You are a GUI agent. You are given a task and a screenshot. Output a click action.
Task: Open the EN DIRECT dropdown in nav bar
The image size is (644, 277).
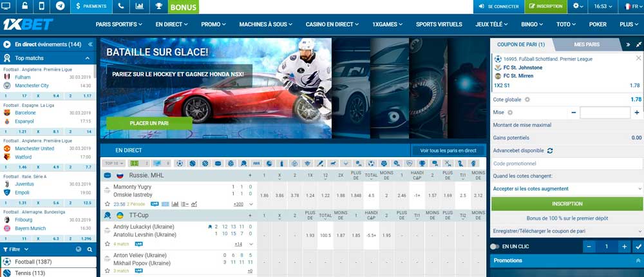(x=172, y=24)
